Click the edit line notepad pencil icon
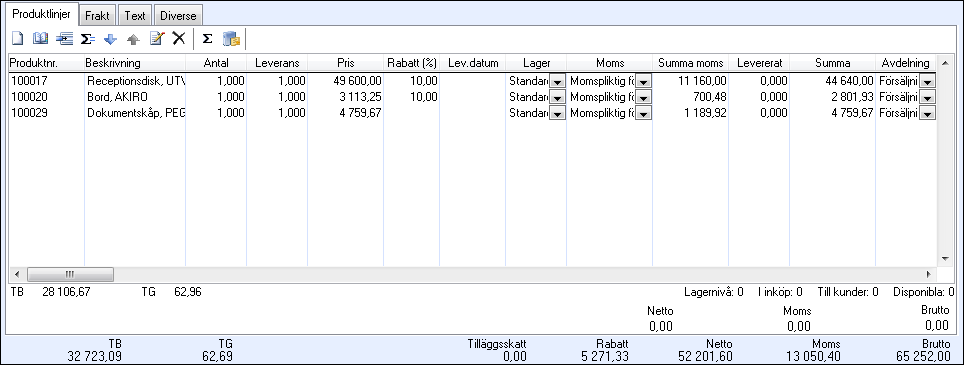 click(157, 39)
